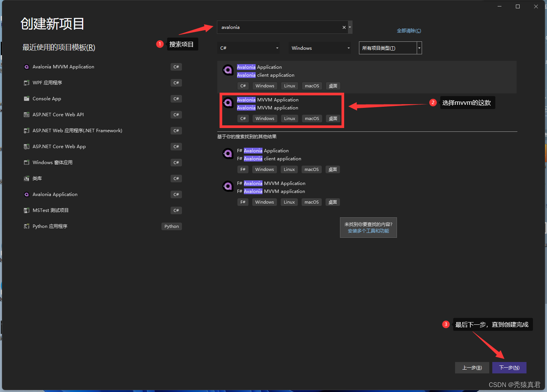547x392 pixels.
Task: Select recent template ASP.NET Core Web API
Action: pos(103,115)
